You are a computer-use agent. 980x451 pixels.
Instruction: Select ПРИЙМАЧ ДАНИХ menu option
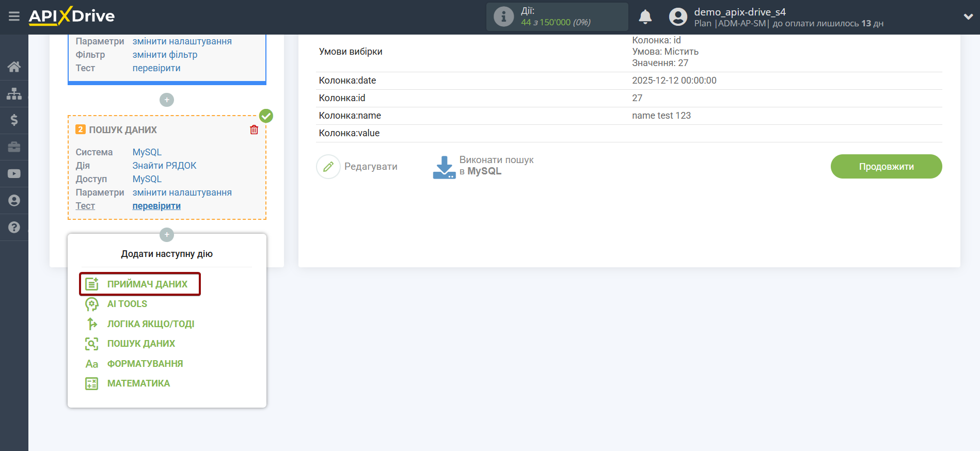click(x=147, y=284)
